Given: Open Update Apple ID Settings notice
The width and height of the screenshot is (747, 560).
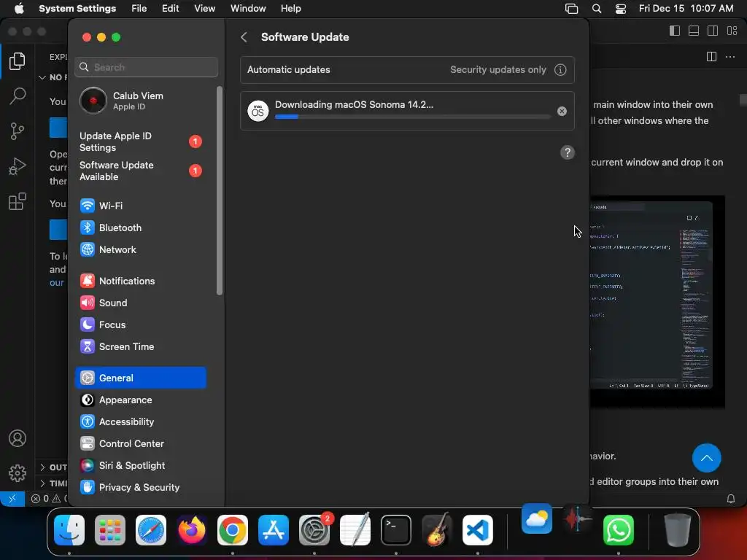Looking at the screenshot, I should click(x=141, y=141).
